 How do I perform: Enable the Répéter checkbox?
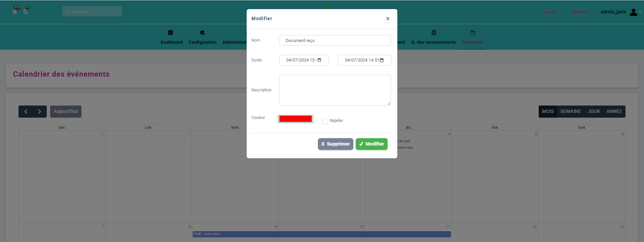[x=325, y=121]
